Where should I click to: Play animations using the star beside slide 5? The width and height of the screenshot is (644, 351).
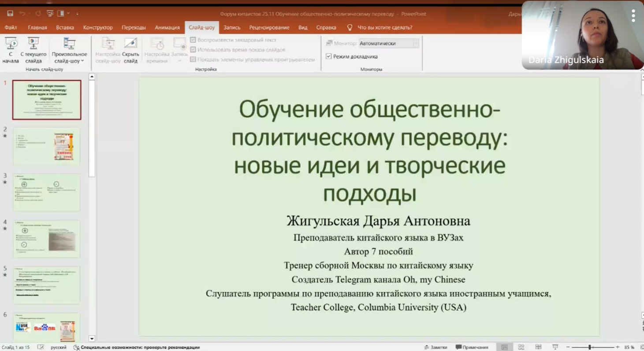[x=5, y=275]
